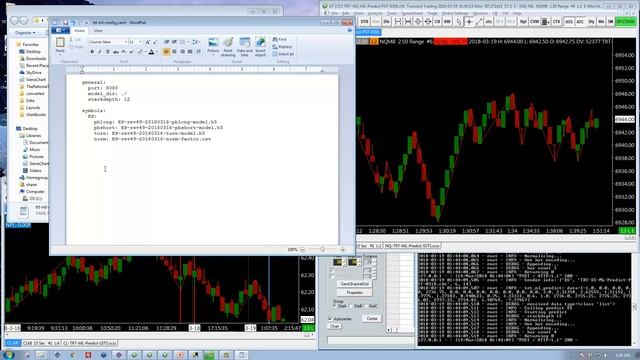The height and width of the screenshot is (360, 640).
Task: Center text alignment in WordPad
Action: point(174,52)
